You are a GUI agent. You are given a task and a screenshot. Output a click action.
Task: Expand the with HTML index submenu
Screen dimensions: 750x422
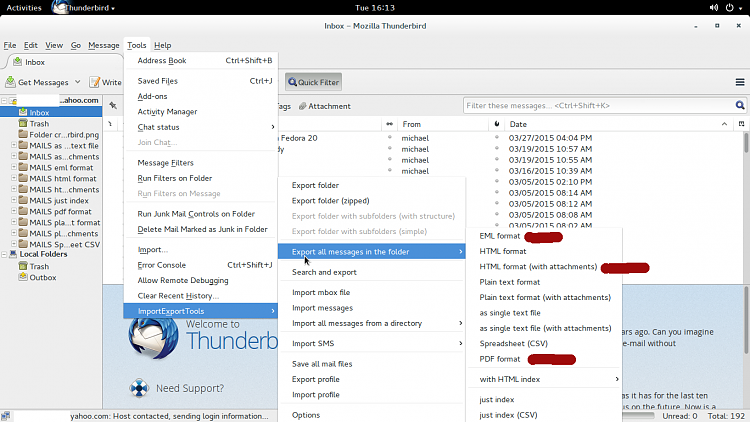click(544, 379)
